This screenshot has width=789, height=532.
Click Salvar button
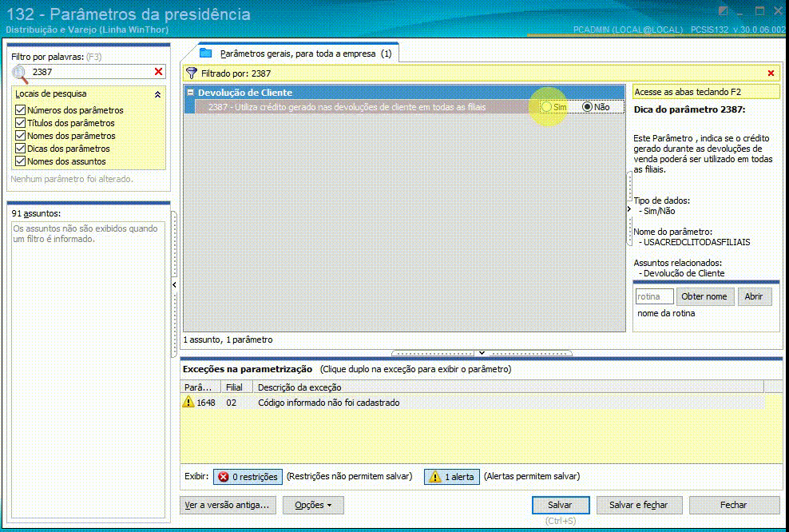(x=561, y=505)
